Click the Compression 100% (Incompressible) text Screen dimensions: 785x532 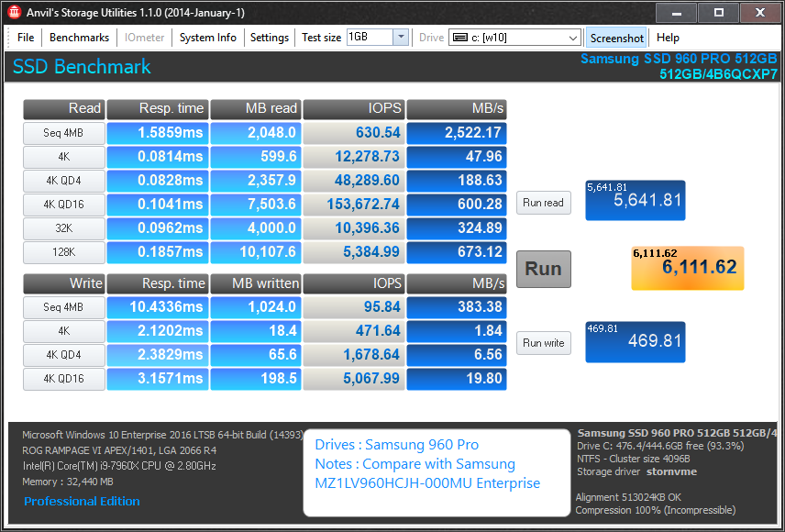click(x=656, y=511)
